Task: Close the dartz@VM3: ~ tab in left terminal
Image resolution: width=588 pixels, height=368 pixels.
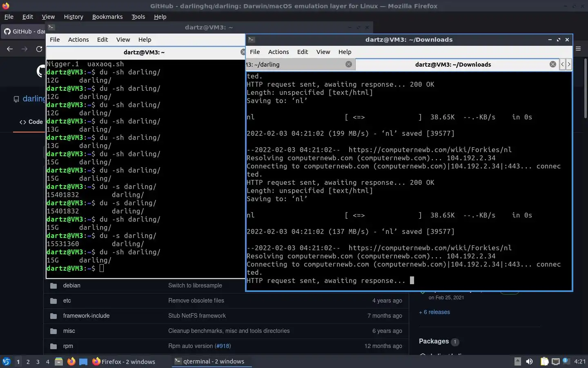Action: tap(243, 52)
